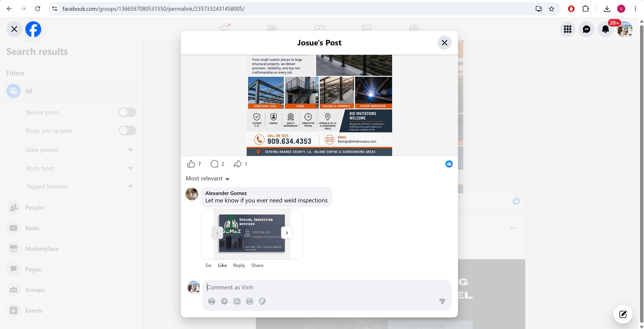Open post options three-dot menu behind dialog
This screenshot has width=644, height=329.
(x=513, y=228)
